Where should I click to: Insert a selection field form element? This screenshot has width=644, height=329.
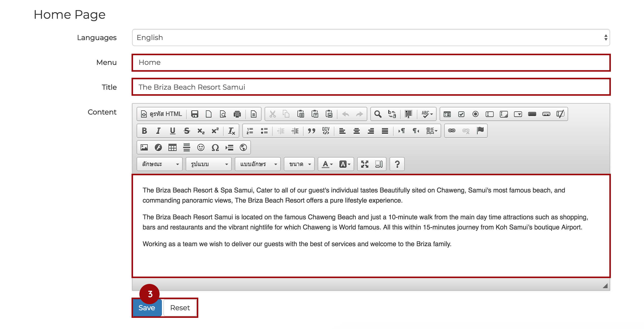[x=518, y=114]
